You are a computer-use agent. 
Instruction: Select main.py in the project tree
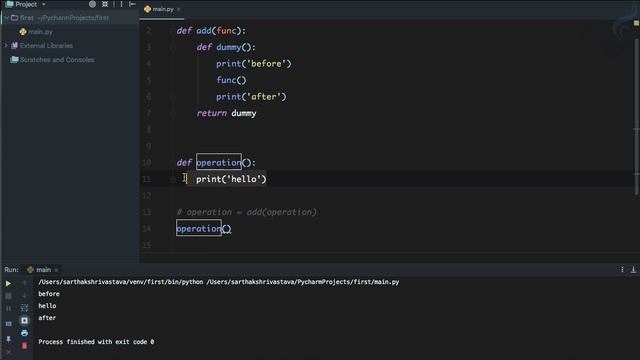click(40, 31)
